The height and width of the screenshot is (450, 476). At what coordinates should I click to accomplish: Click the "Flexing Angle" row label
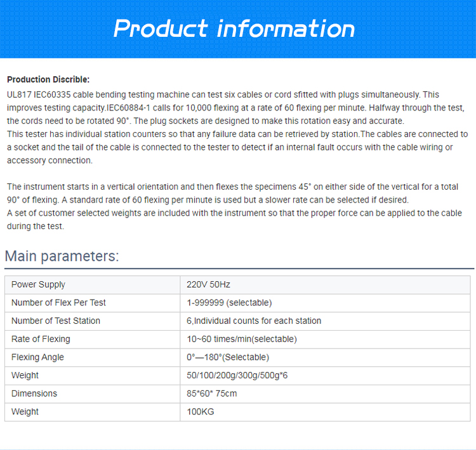pos(37,357)
